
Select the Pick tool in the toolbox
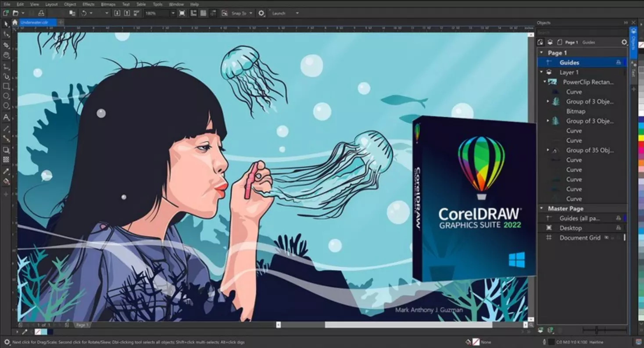6,24
